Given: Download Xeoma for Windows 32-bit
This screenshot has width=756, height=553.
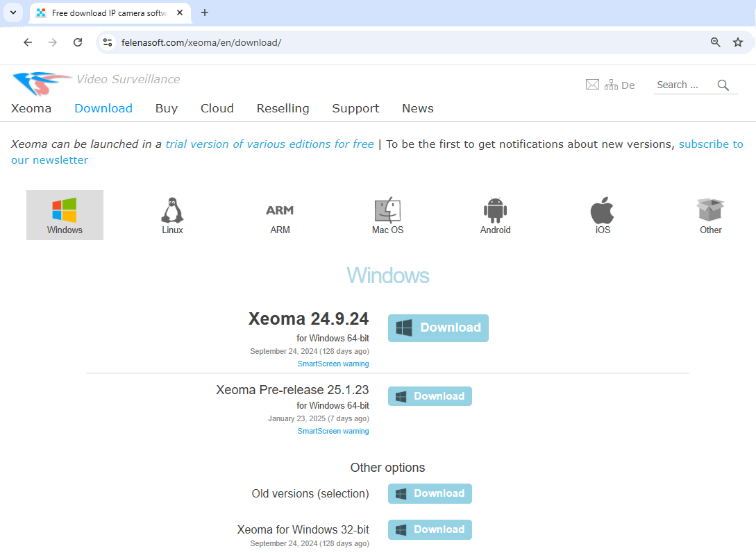Looking at the screenshot, I should (x=430, y=529).
